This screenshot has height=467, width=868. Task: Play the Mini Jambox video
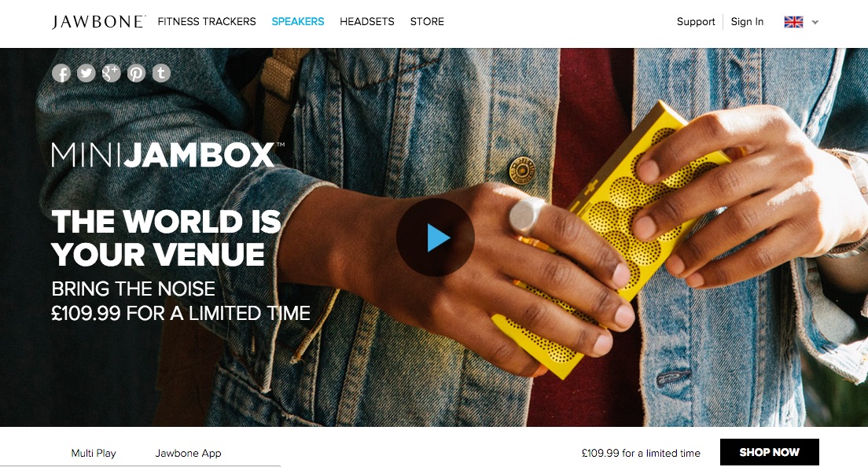pyautogui.click(x=435, y=237)
